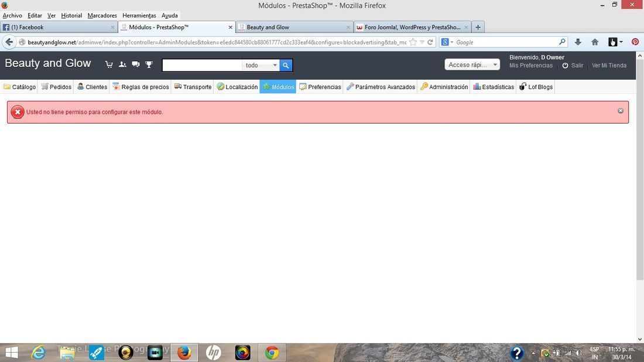Open the Historial menu
Viewport: 644px width, 362px height.
coord(71,15)
